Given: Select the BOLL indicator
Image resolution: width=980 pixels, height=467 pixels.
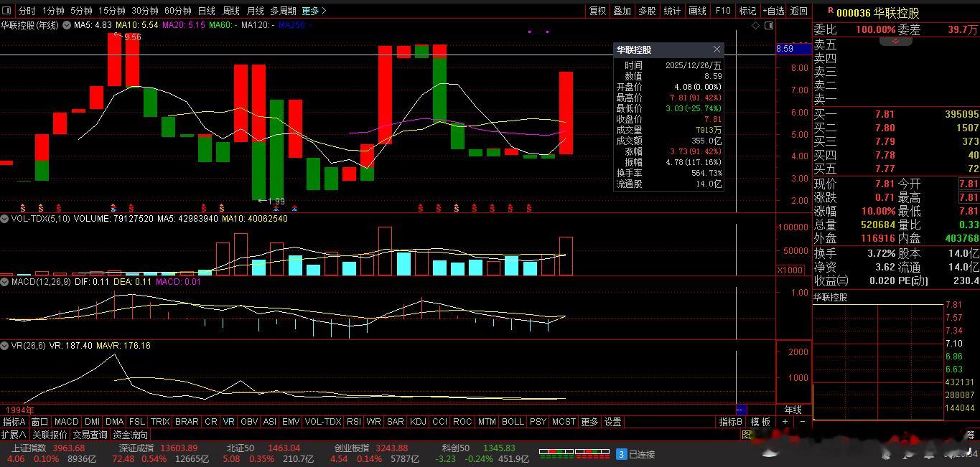Looking at the screenshot, I should pos(513,422).
